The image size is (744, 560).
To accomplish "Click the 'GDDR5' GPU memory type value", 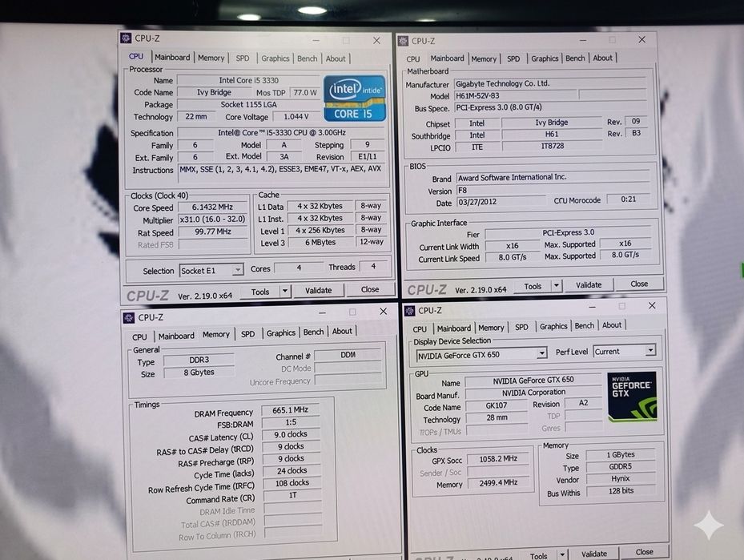I will tap(621, 466).
